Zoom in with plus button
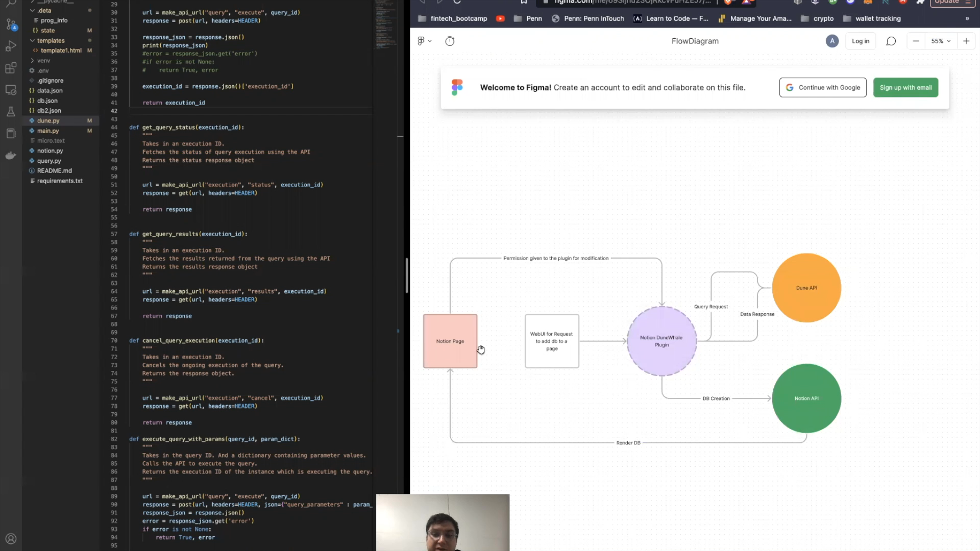The width and height of the screenshot is (980, 551). click(966, 41)
